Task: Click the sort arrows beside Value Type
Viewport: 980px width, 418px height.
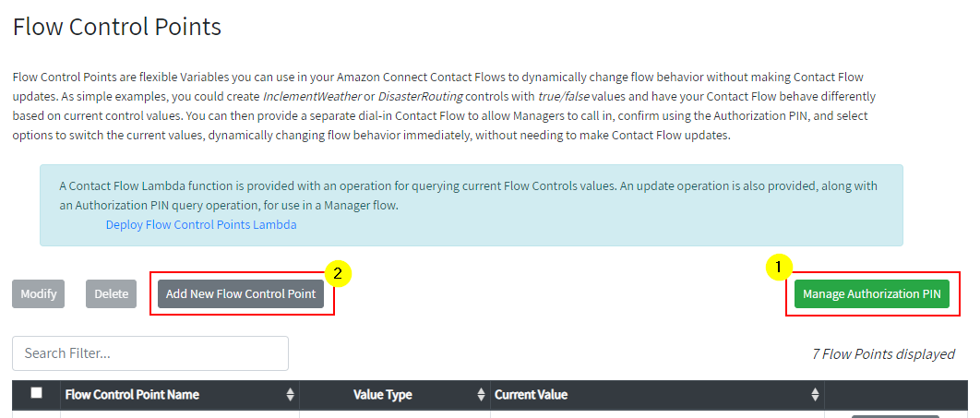Action: [x=482, y=394]
